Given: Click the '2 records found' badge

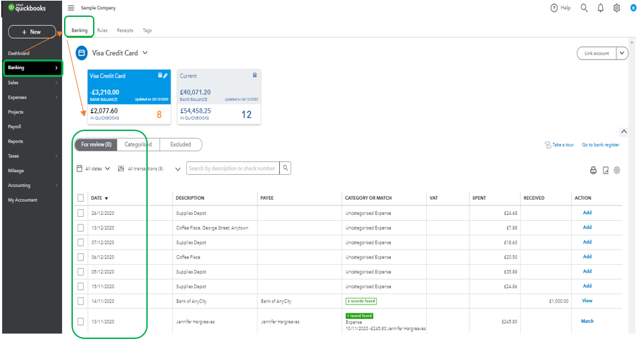Looking at the screenshot, I should tap(361, 301).
